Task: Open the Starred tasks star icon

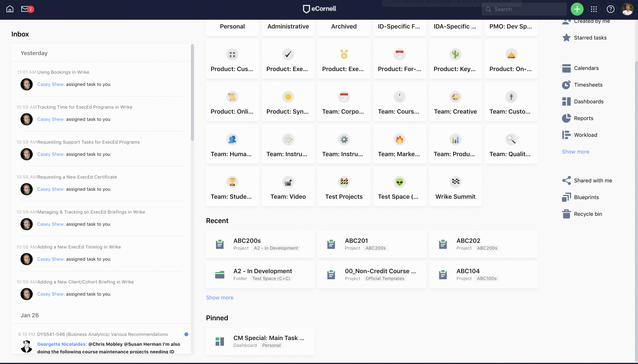Action: pos(566,38)
